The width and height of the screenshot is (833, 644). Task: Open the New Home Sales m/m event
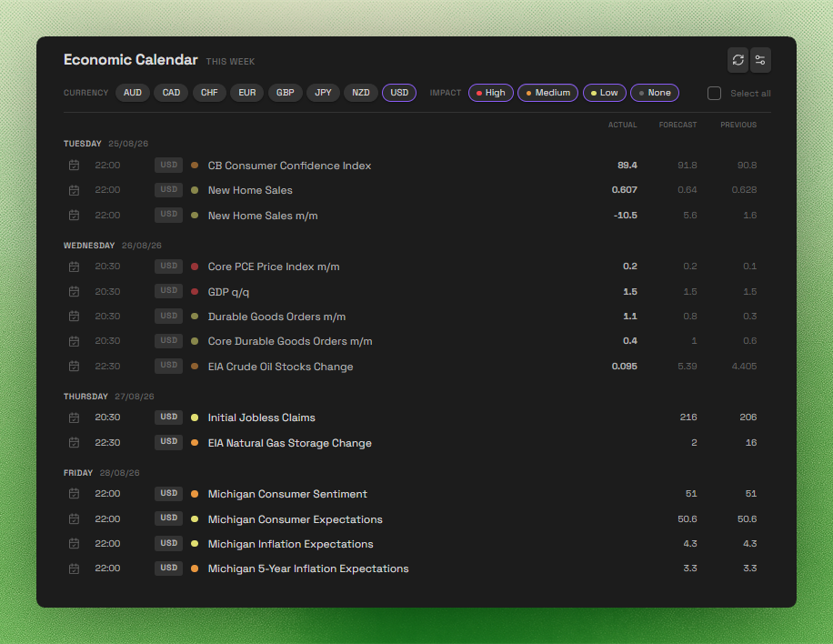263,216
